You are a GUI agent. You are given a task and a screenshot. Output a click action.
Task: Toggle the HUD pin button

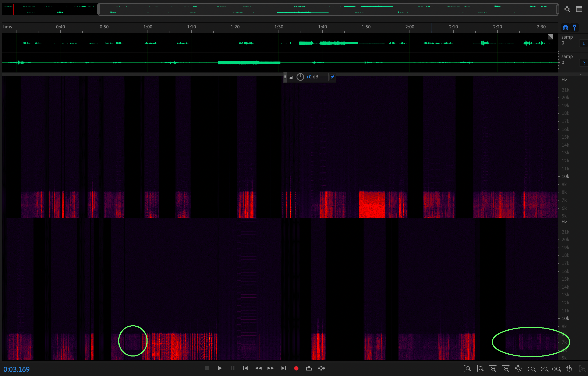pos(332,77)
